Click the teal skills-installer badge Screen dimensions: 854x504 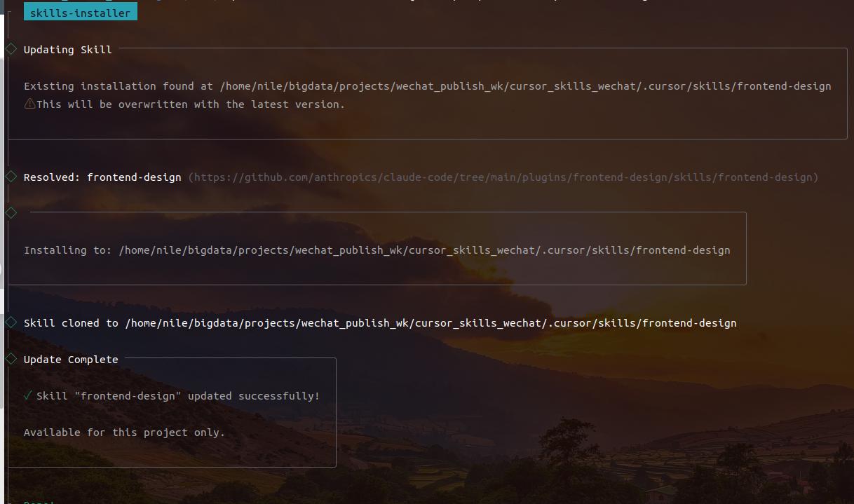point(80,13)
